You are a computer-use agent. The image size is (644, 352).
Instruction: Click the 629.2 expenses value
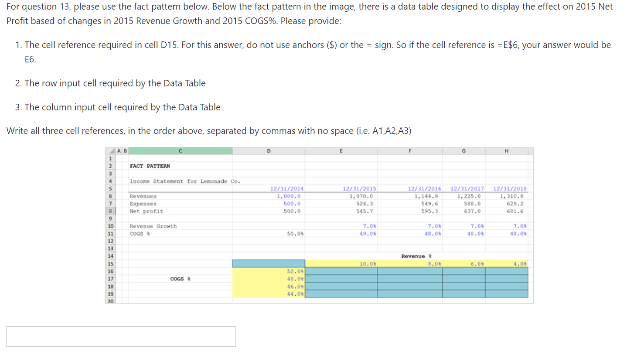pyautogui.click(x=515, y=204)
